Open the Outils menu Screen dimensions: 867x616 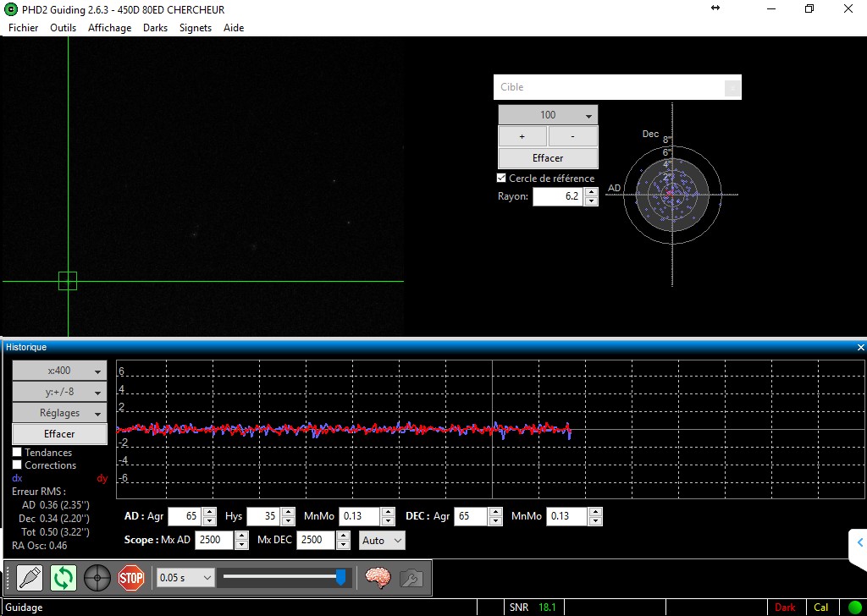pyautogui.click(x=63, y=28)
